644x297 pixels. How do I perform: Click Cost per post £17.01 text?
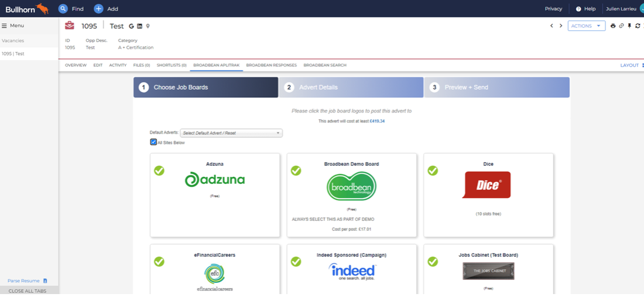(352, 229)
